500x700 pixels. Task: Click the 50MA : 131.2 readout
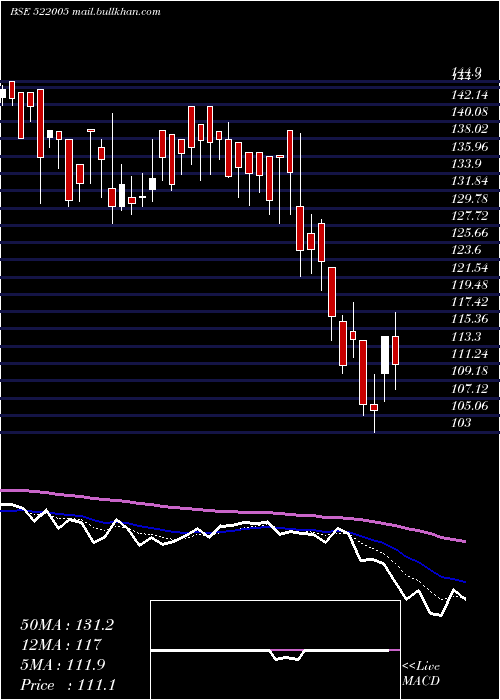click(67, 625)
